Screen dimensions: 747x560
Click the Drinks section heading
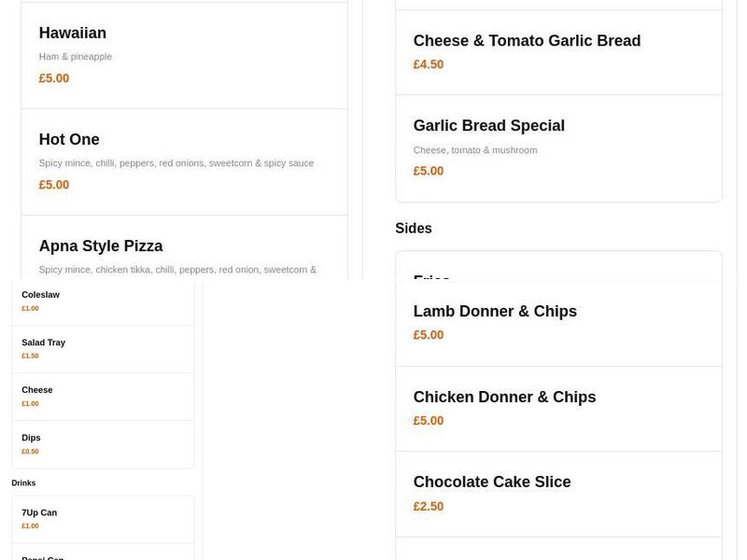[23, 483]
